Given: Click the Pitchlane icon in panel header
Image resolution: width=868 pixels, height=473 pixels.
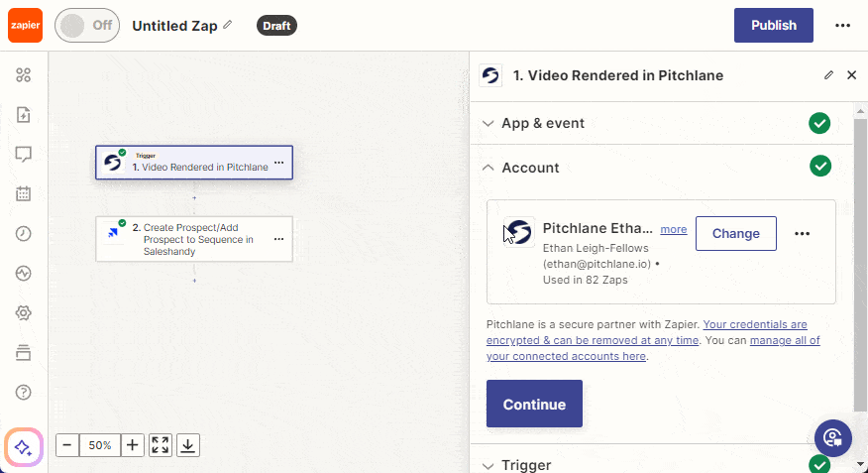Looking at the screenshot, I should [x=490, y=75].
